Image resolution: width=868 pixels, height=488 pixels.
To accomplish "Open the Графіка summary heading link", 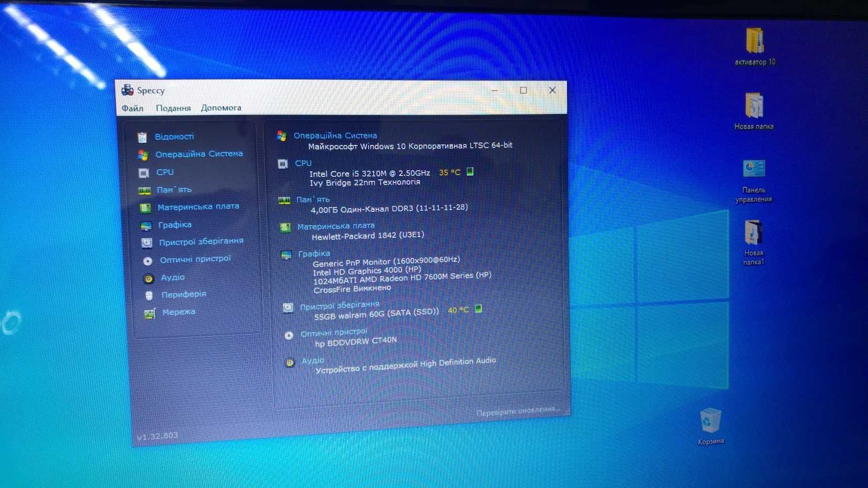I will [314, 254].
